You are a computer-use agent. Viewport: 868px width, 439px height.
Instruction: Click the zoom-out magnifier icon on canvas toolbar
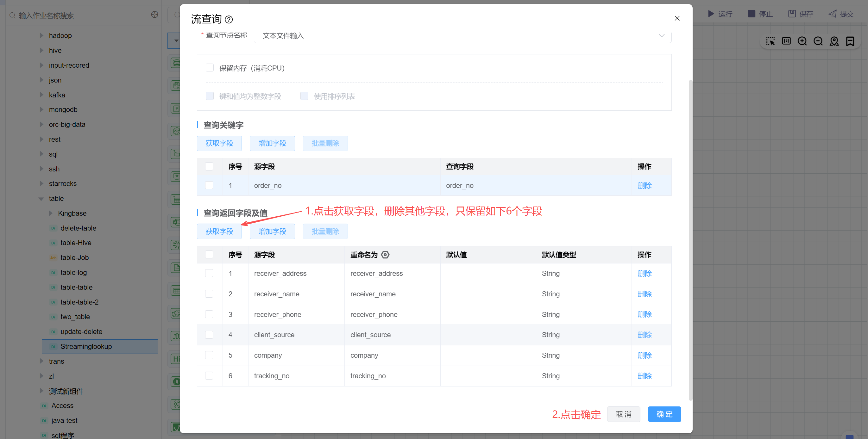click(x=818, y=41)
